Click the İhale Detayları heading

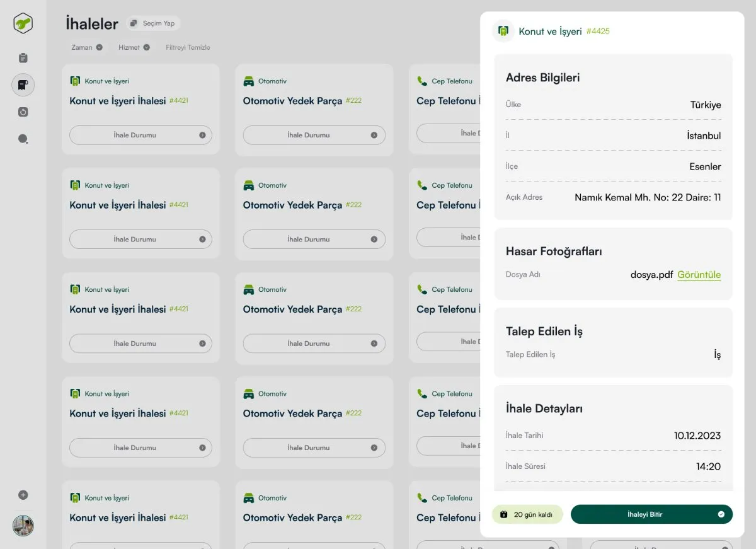pos(544,408)
